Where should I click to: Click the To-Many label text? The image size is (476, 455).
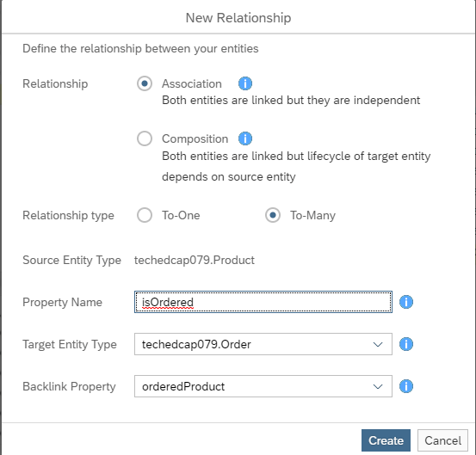(x=312, y=215)
